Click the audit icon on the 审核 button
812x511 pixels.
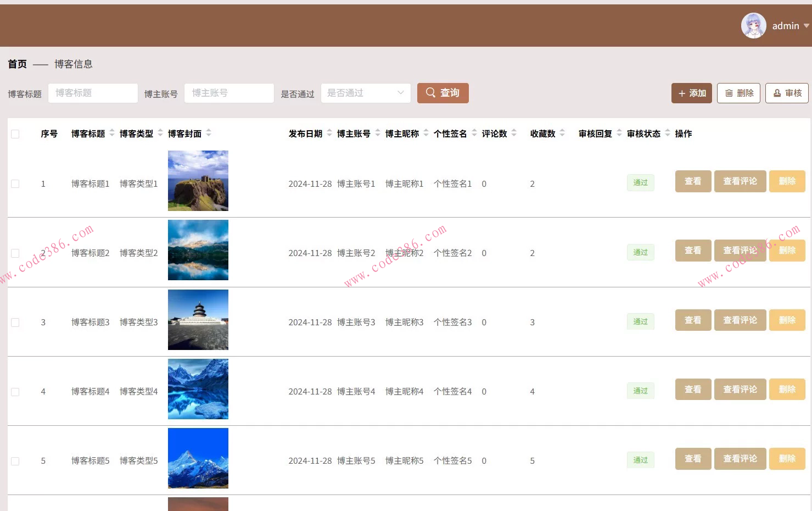pos(778,93)
